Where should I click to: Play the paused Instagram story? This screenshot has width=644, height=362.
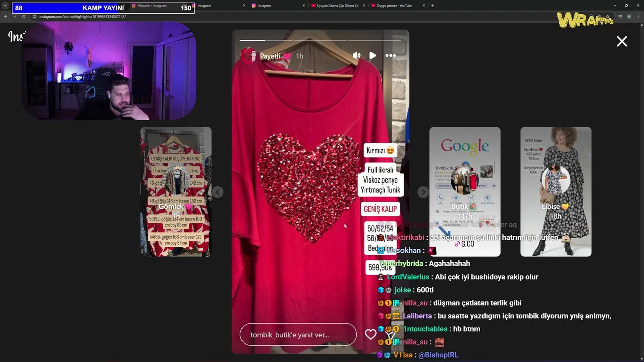[x=372, y=56]
